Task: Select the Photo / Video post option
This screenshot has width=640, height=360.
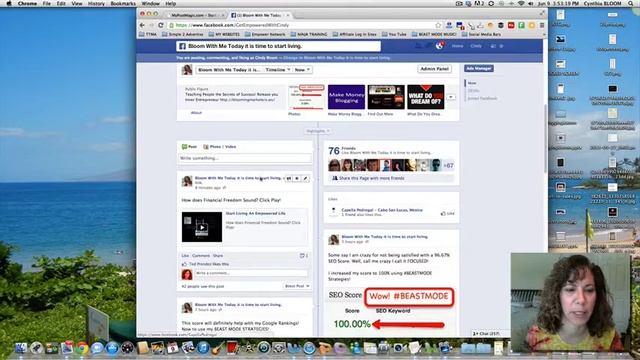Action: point(220,147)
